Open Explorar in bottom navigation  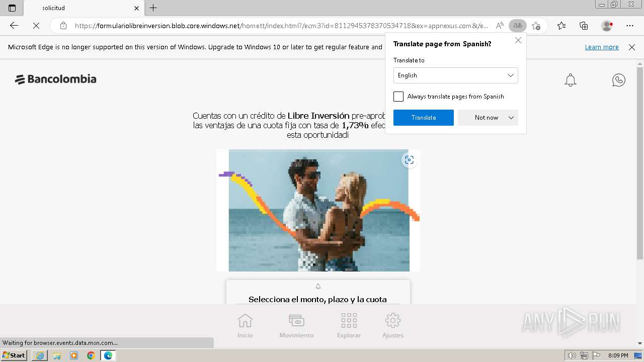pyautogui.click(x=349, y=325)
